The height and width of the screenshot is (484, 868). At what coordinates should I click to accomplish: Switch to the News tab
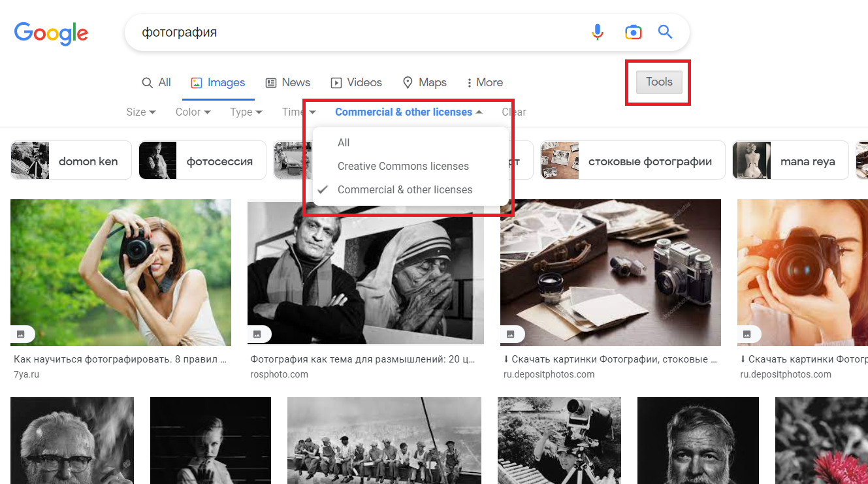tap(287, 83)
